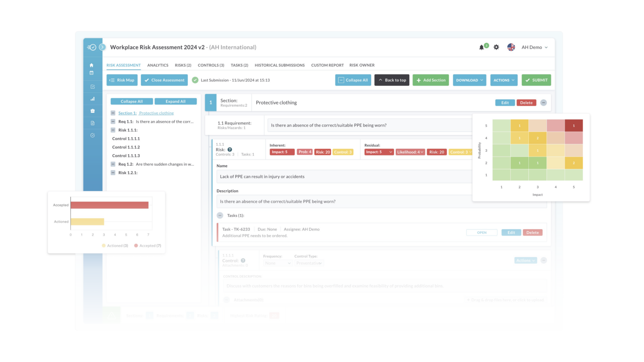Open the AH Demo user menu
This screenshot has width=644, height=362.
coord(534,47)
